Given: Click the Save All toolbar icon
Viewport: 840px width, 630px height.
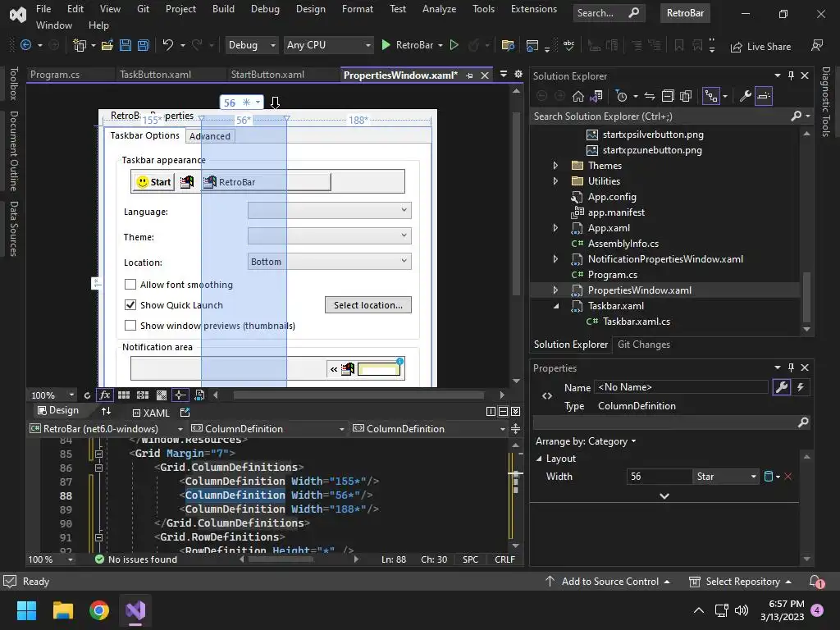Looking at the screenshot, I should click(x=143, y=46).
